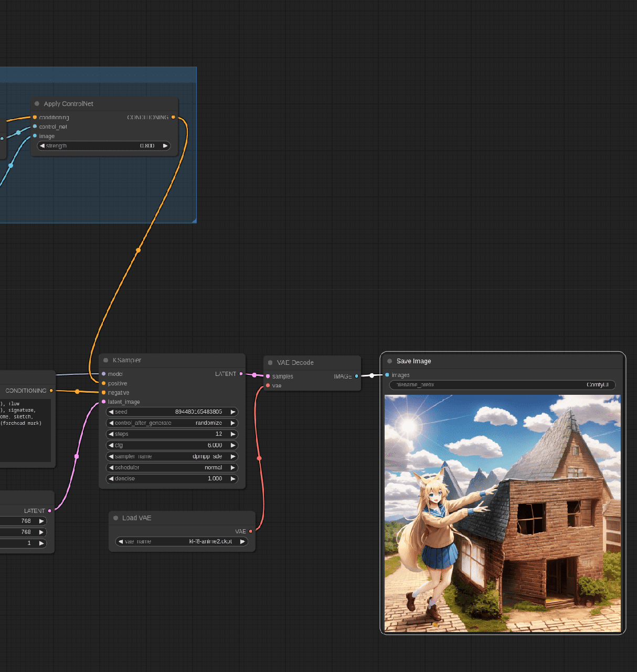Image resolution: width=637 pixels, height=672 pixels.
Task: Click the ControlNet strength slider
Action: point(104,146)
